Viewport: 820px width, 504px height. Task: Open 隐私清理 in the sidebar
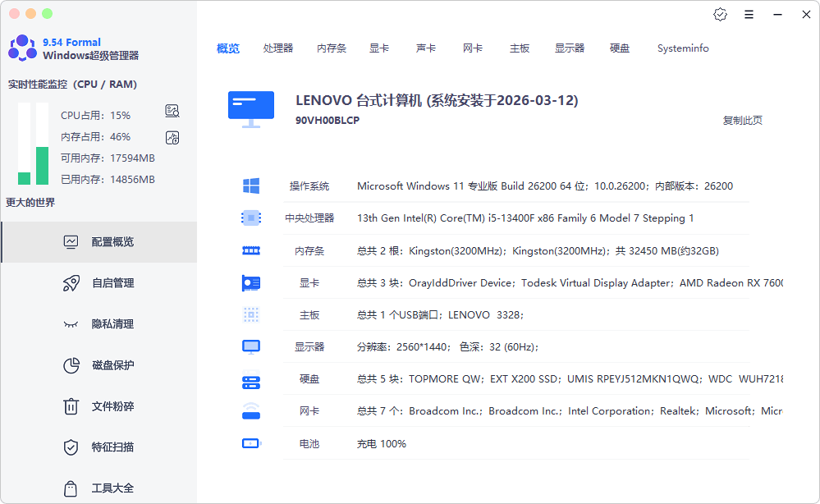99,324
